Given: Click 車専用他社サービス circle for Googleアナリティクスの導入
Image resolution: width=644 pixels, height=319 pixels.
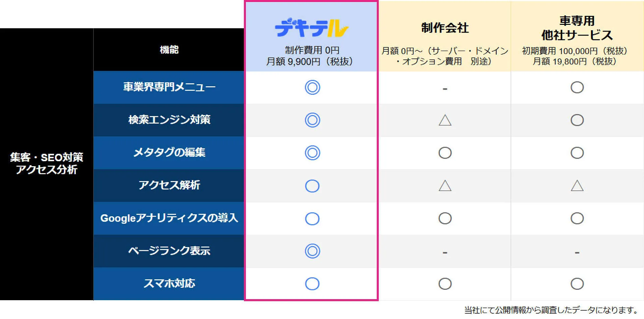Looking at the screenshot, I should [577, 218].
